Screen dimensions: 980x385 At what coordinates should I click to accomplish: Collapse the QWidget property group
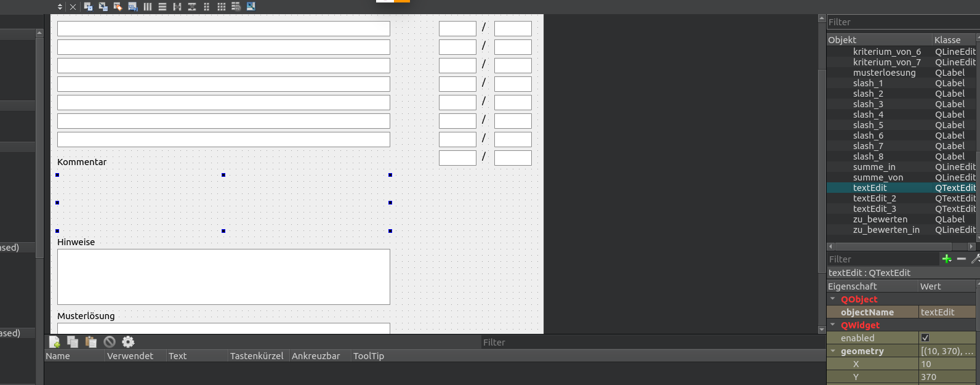click(x=833, y=325)
